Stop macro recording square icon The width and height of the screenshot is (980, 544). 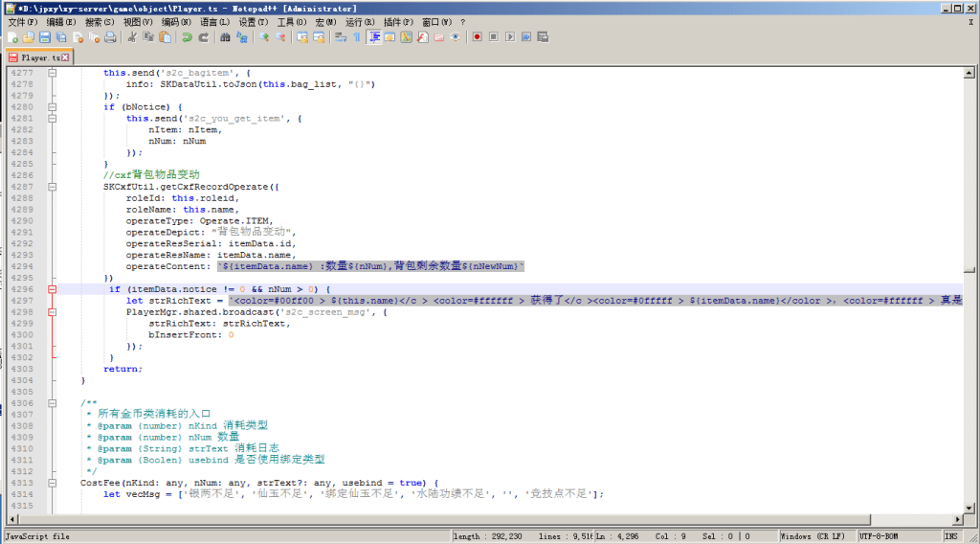(x=494, y=37)
